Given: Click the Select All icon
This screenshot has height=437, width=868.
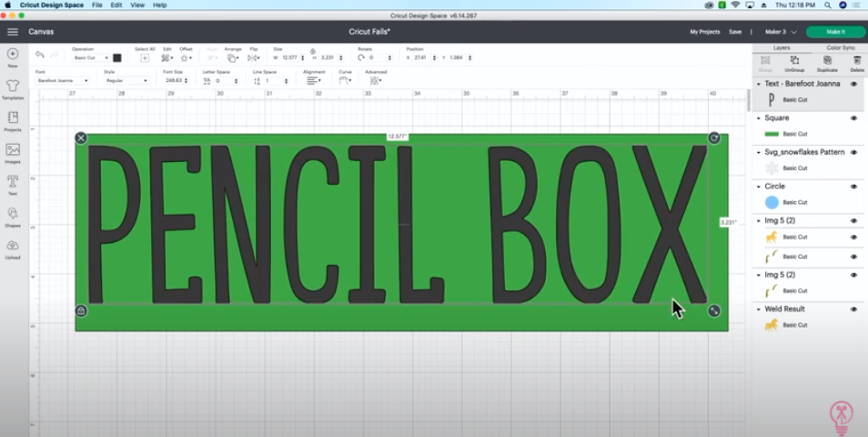Looking at the screenshot, I should (145, 57).
